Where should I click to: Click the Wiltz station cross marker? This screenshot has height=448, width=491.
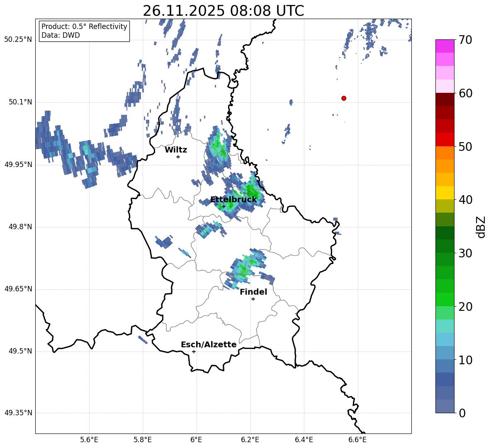point(178,157)
